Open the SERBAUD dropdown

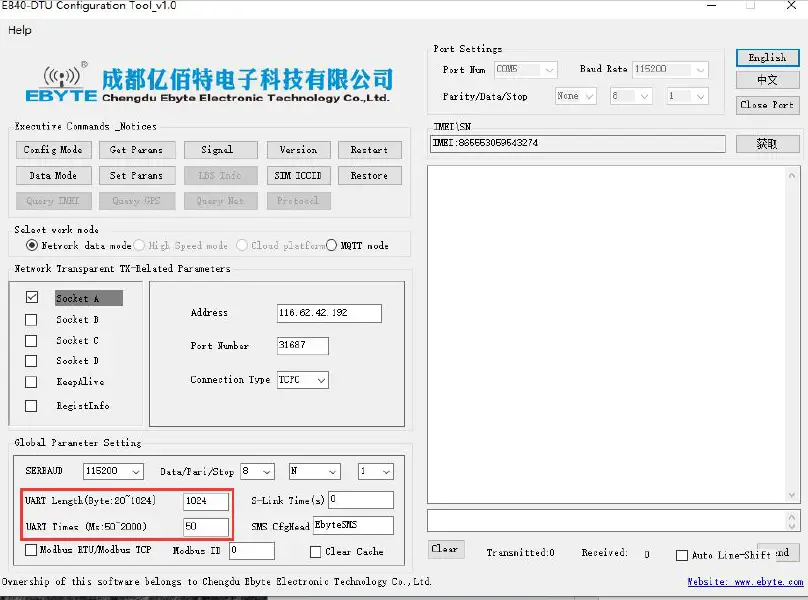(x=113, y=471)
